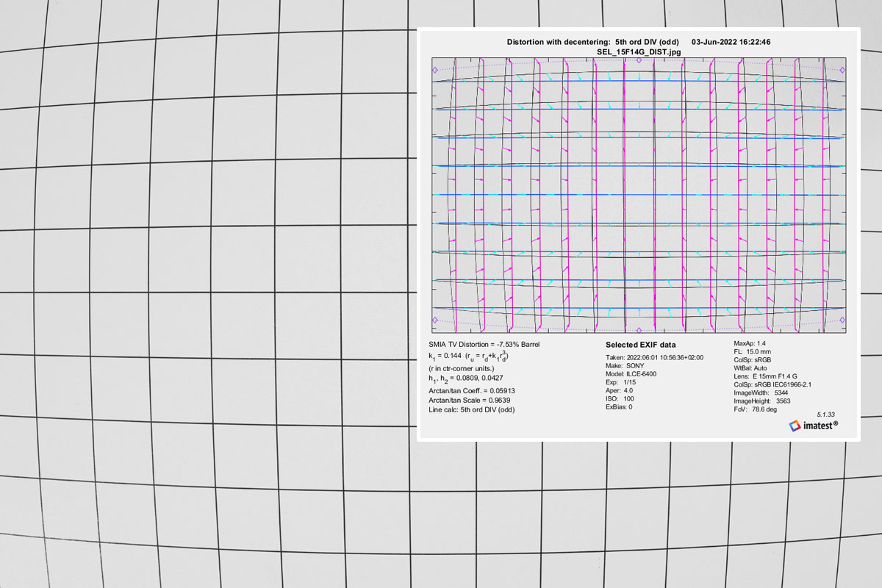Click the top-right purple diamond marker

[842, 70]
